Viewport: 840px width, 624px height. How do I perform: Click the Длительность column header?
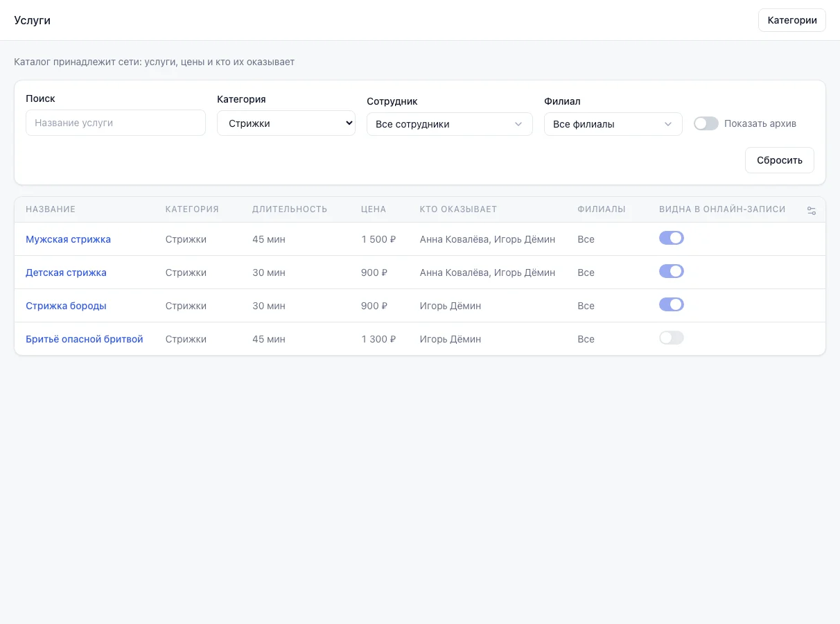[290, 209]
